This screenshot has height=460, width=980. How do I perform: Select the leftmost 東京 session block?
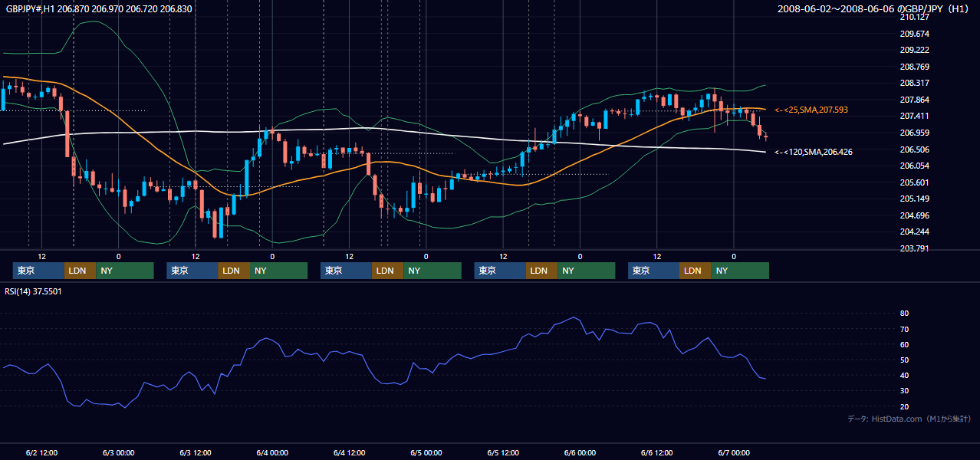pos(38,271)
